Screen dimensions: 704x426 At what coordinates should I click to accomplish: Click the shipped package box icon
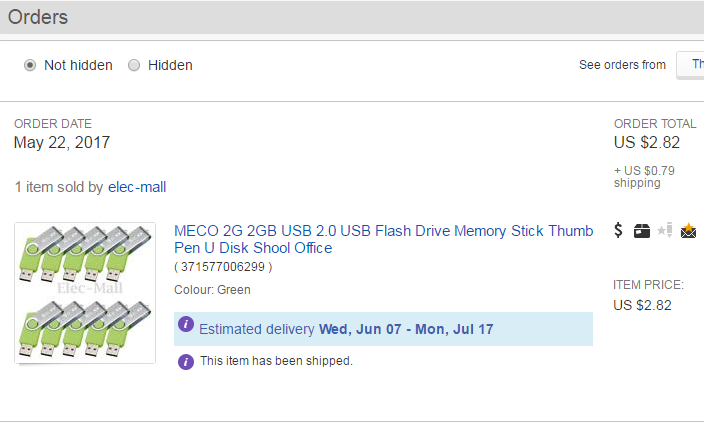click(x=641, y=231)
